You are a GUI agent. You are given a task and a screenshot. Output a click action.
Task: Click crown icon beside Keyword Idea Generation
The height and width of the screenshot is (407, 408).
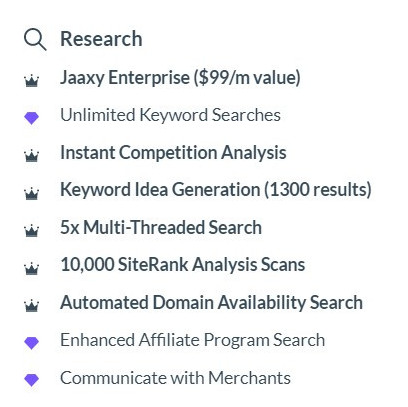pos(32,194)
